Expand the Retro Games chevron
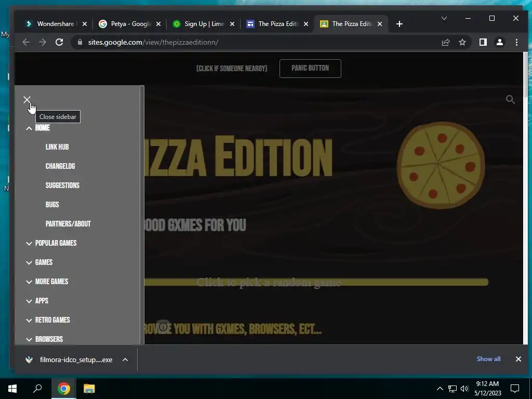Image resolution: width=532 pixels, height=399 pixels. pos(29,320)
